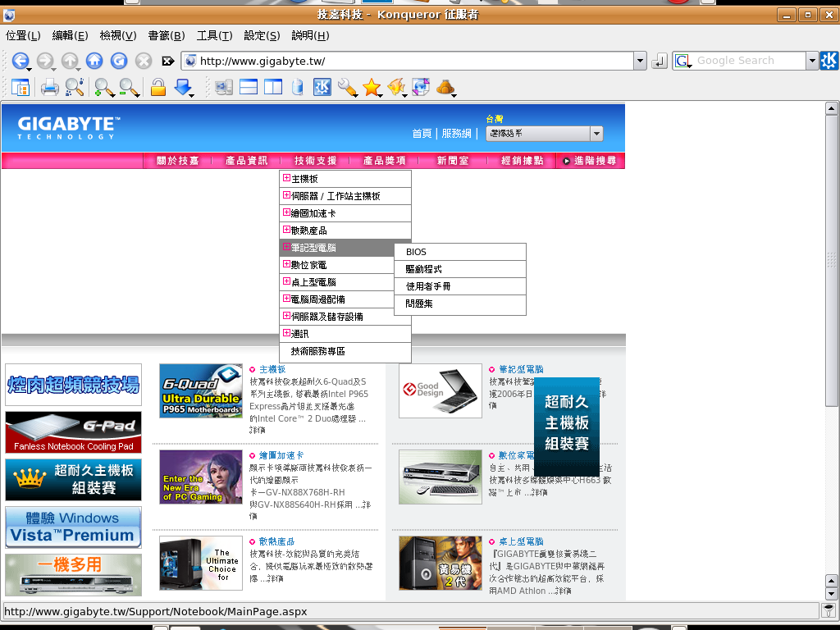Click the padlock security icon
This screenshot has height=630, width=840.
tap(157, 87)
